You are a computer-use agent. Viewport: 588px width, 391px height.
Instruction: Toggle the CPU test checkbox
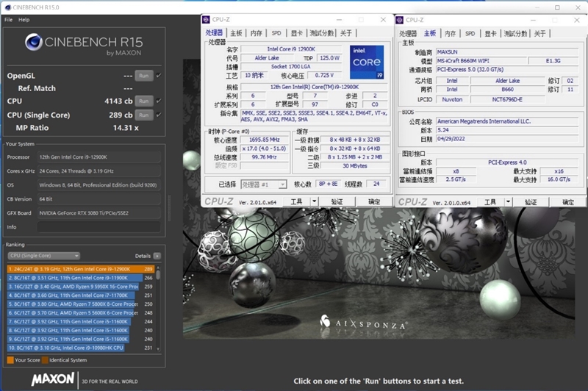coord(159,101)
